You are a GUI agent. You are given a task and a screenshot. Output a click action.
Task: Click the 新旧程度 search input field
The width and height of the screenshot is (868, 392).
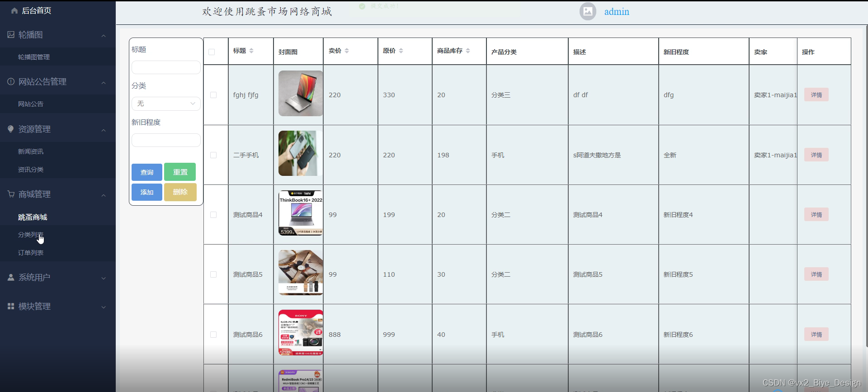[x=166, y=140]
